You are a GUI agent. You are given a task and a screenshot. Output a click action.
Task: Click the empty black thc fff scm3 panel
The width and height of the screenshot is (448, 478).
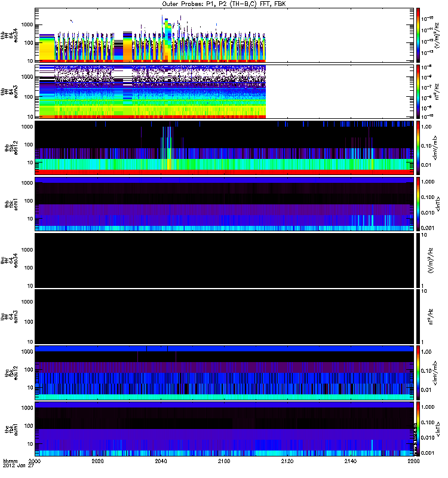click(x=224, y=315)
